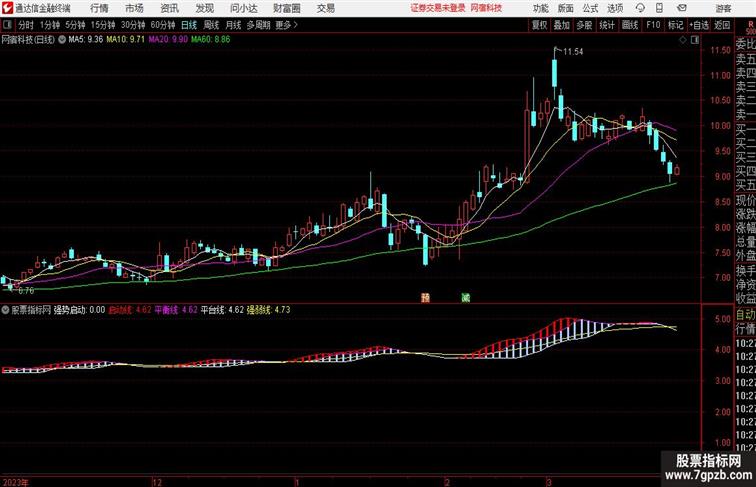
Task: Open the 财富圈 menu
Action: pos(286,8)
